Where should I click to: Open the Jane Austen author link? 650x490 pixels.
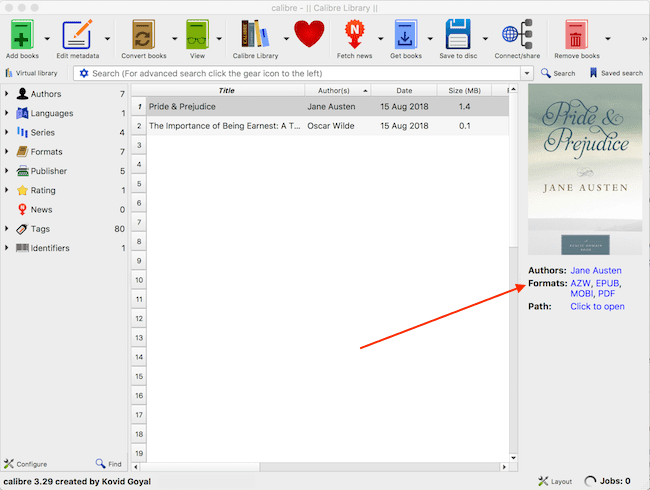click(x=596, y=270)
